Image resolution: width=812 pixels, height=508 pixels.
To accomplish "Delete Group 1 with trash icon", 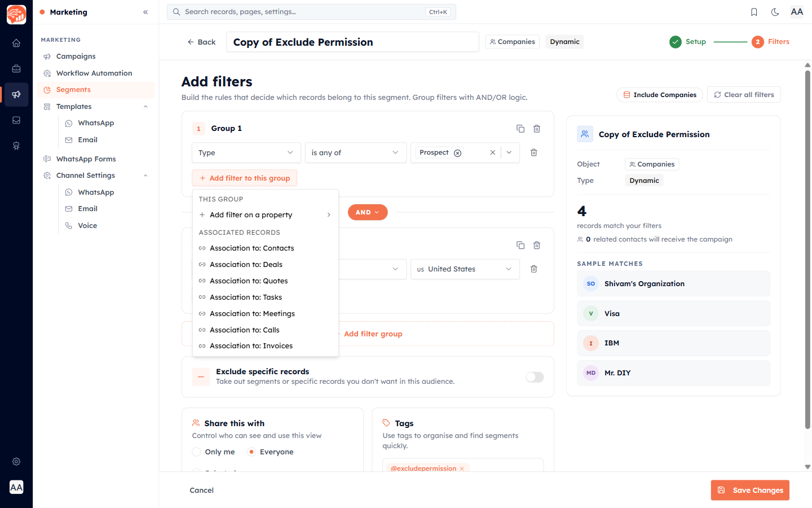I will point(537,129).
